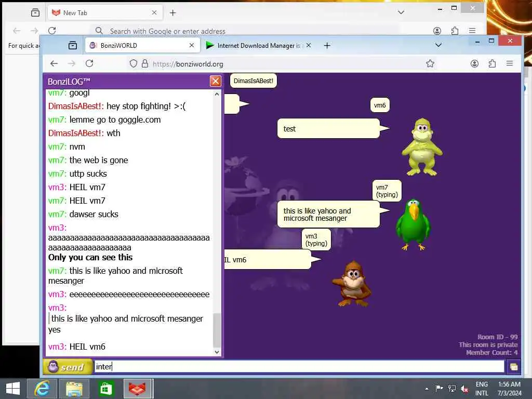Open extensions icon in background window toolbar
This screenshot has height=399, width=532.
455,31
